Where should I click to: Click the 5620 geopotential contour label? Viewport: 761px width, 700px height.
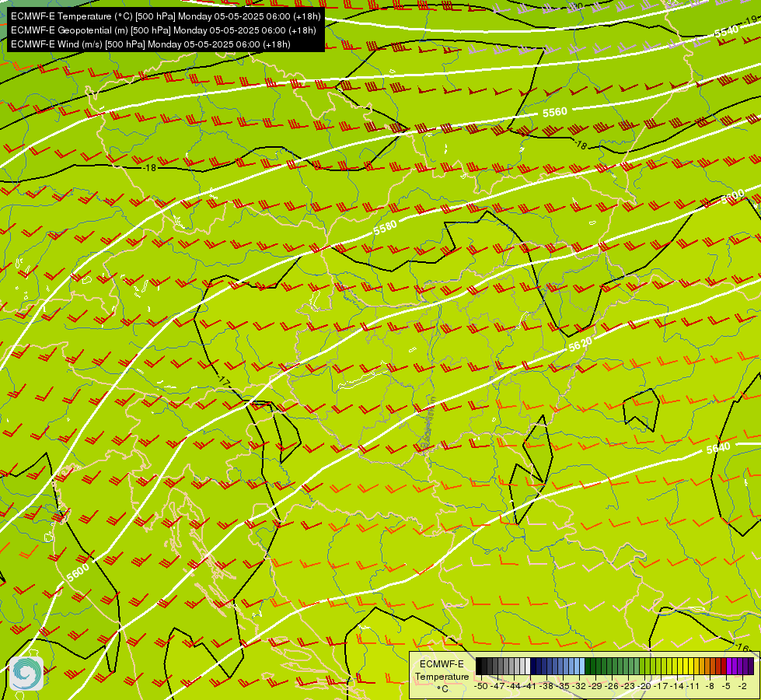pos(580,345)
